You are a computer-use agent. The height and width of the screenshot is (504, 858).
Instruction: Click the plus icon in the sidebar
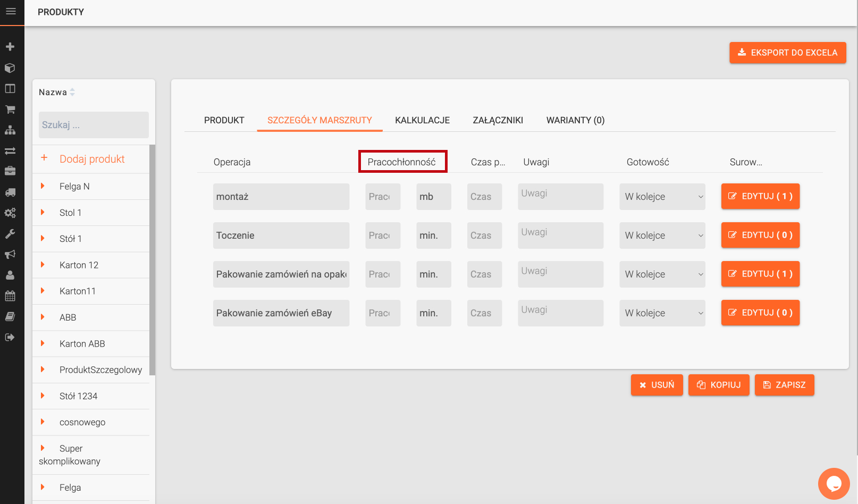[10, 47]
